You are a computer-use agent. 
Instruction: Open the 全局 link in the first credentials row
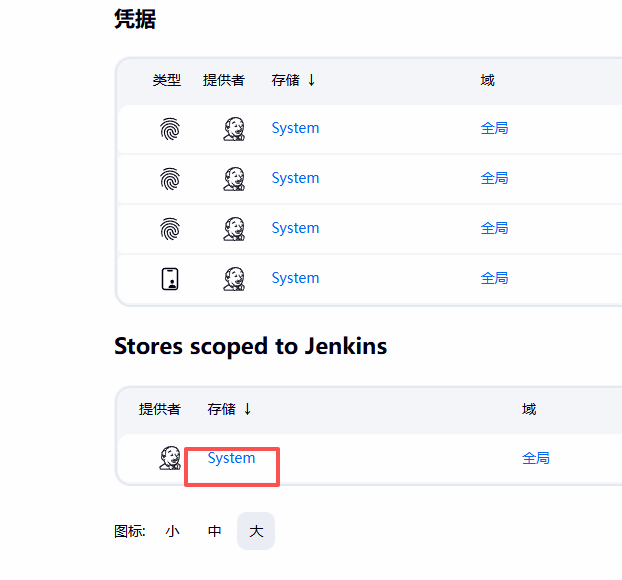pyautogui.click(x=494, y=128)
